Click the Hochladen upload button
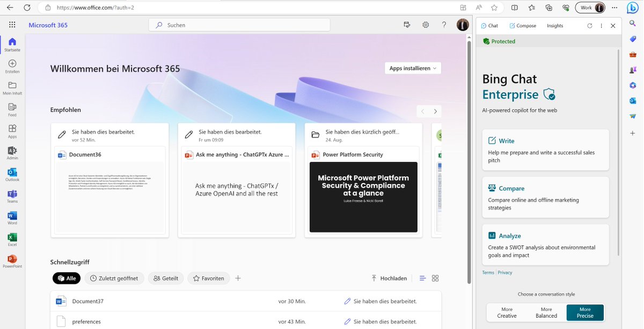The height and width of the screenshot is (329, 644). [390, 278]
